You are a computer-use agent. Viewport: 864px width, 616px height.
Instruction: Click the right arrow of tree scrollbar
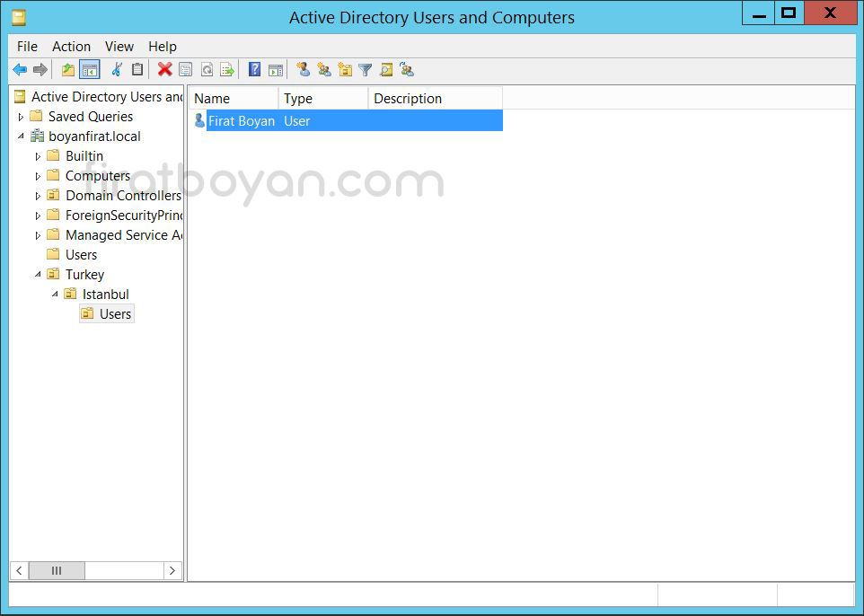point(172,571)
